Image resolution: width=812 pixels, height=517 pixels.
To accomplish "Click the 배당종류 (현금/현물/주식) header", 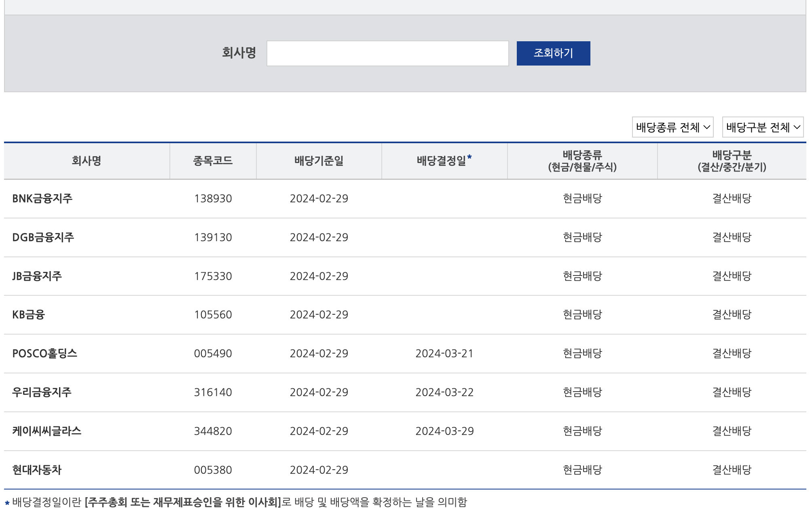I will click(x=582, y=161).
